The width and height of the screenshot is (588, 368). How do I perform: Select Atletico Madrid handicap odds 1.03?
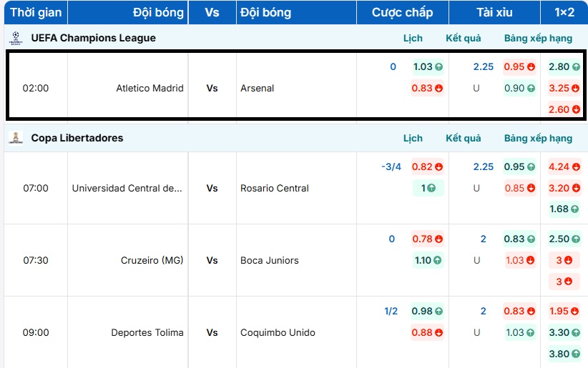click(x=428, y=66)
